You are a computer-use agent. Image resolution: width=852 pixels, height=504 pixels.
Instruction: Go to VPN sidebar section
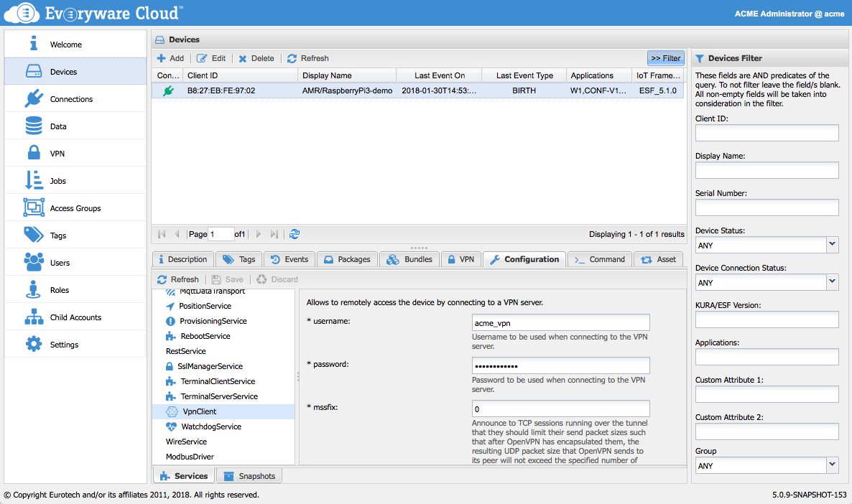point(75,153)
